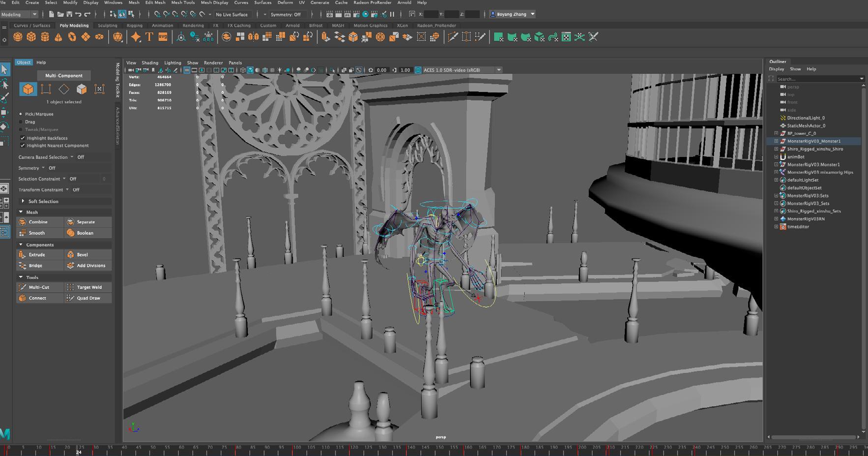Viewport: 868px width, 456px height.
Task: Click the poly torus shelf icon
Action: pyautogui.click(x=72, y=37)
